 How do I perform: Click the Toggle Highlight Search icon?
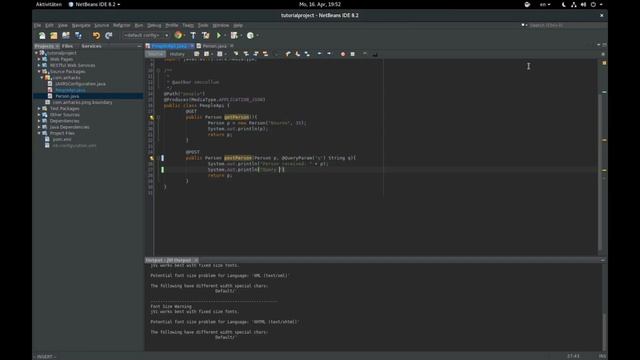pyautogui.click(x=265, y=54)
